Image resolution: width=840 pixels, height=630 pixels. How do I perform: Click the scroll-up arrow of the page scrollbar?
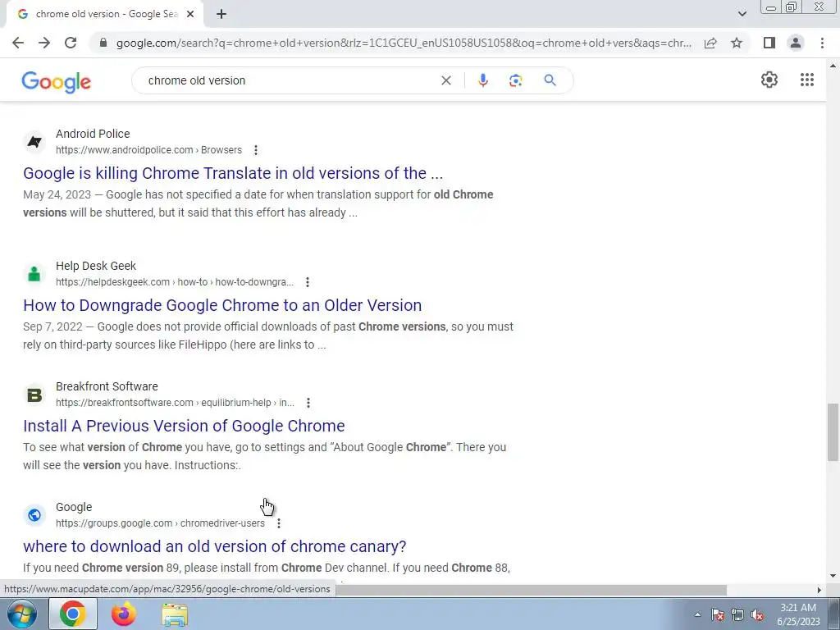pos(833,66)
